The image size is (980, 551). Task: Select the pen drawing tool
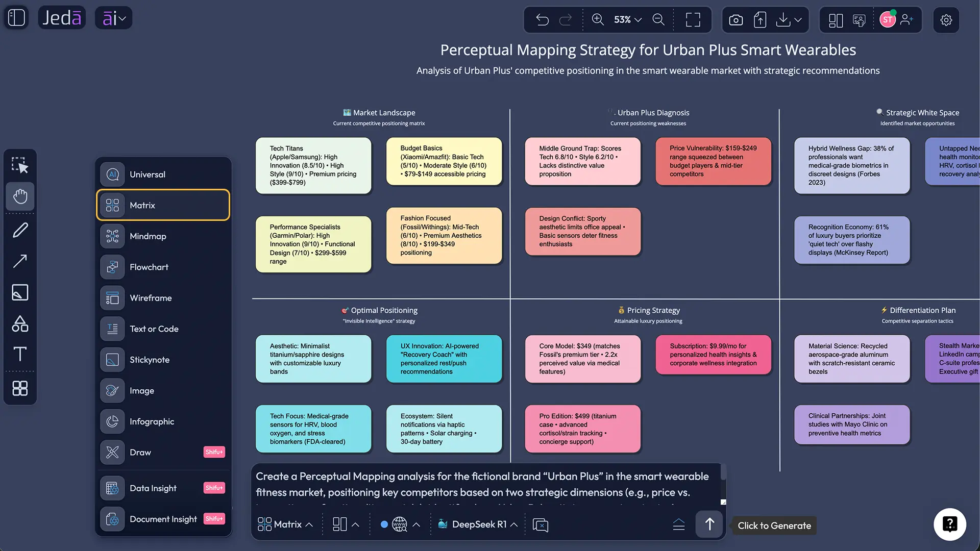coord(20,230)
